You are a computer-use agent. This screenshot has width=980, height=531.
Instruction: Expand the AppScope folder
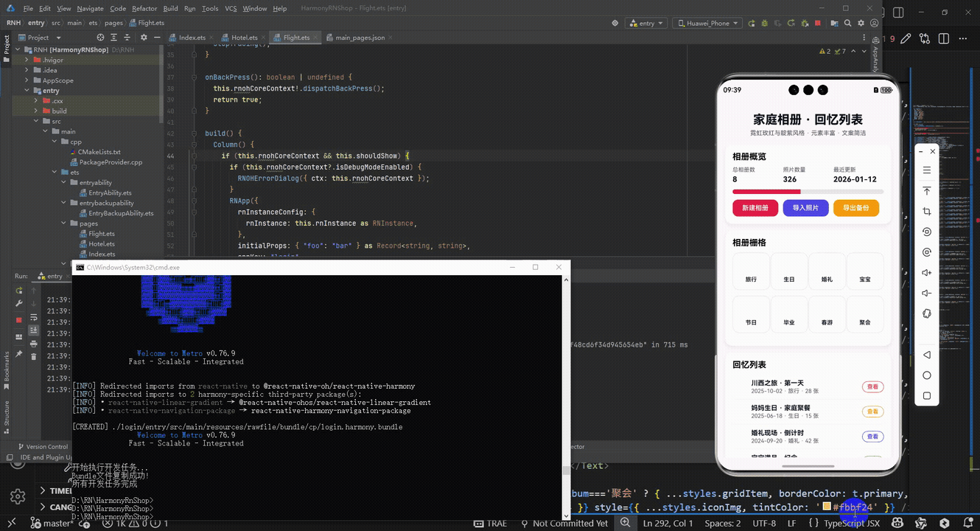pos(27,80)
